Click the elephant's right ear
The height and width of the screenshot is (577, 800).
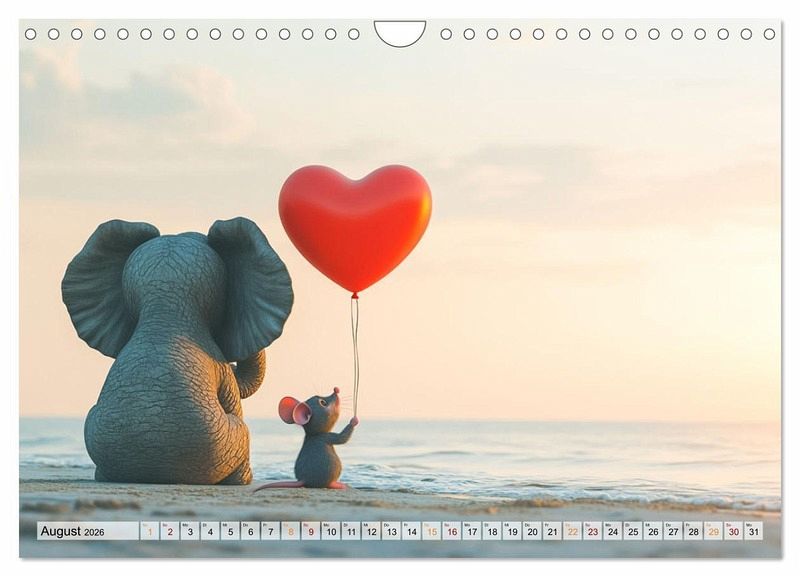pyautogui.click(x=250, y=285)
